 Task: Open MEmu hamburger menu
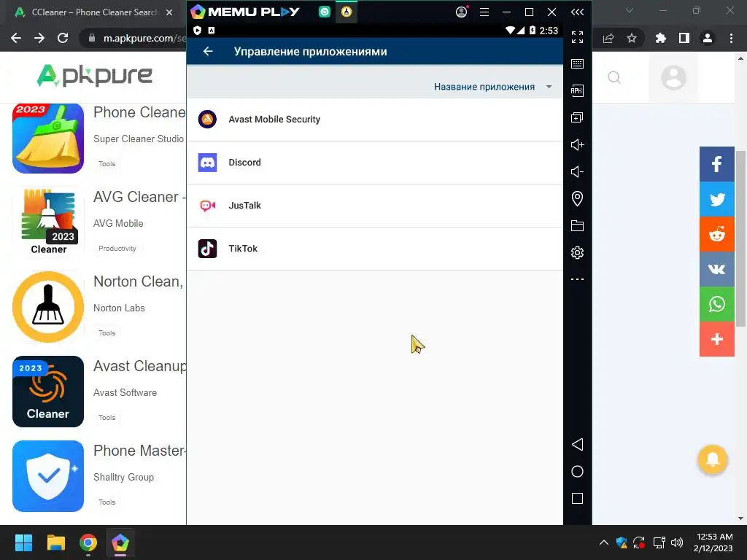484,12
